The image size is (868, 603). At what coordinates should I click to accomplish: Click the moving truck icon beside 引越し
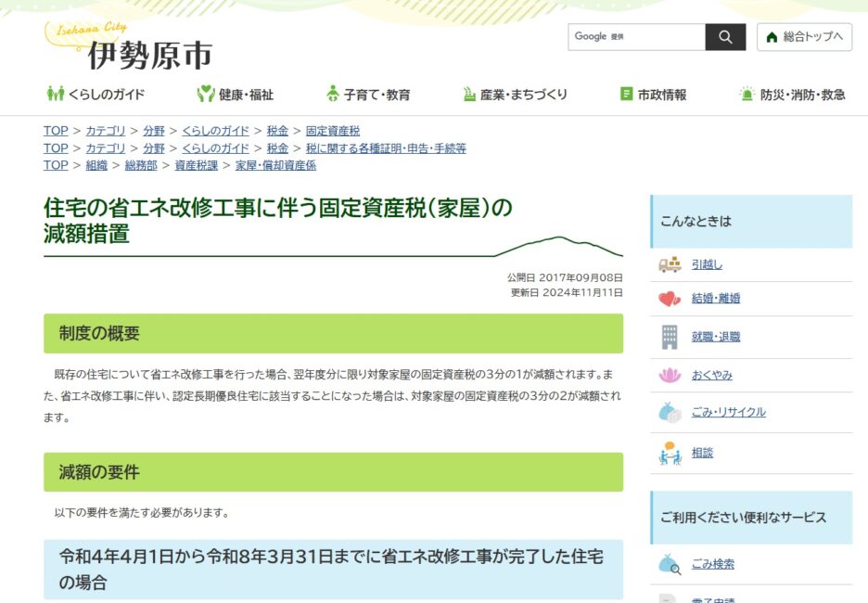[670, 264]
